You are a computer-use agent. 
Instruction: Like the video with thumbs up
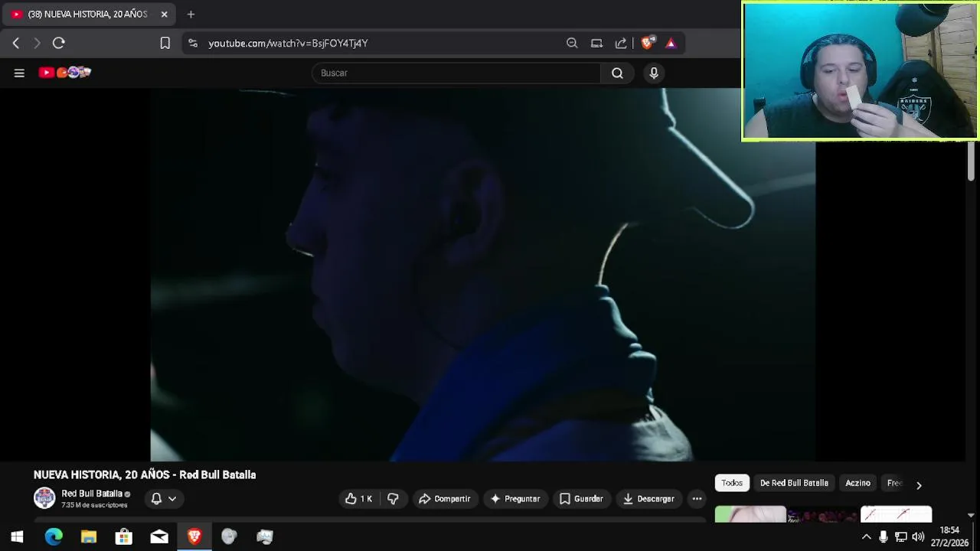click(358, 499)
